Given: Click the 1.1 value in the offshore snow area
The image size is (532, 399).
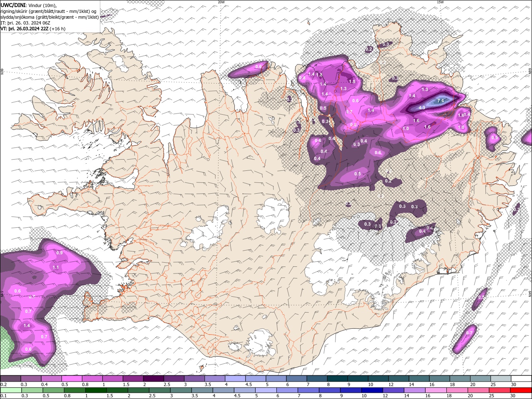Looking at the screenshot, I should click(x=56, y=267).
